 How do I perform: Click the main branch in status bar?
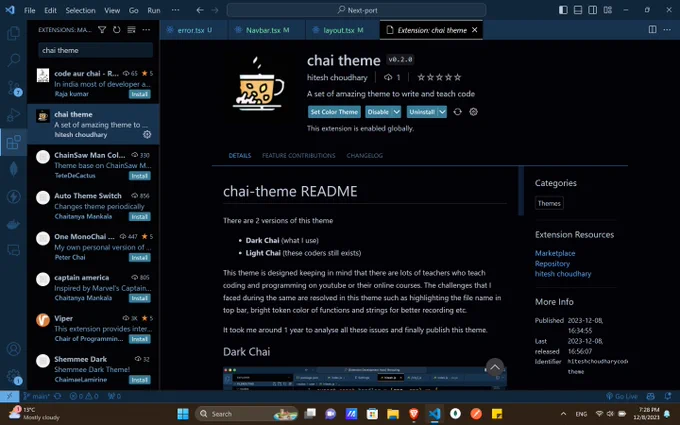coord(37,396)
